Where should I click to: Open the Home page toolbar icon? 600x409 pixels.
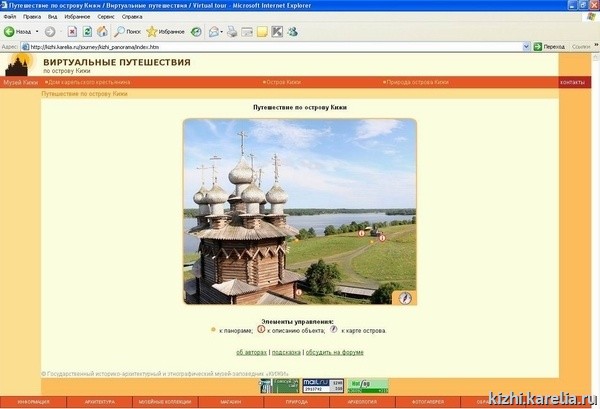coord(102,31)
